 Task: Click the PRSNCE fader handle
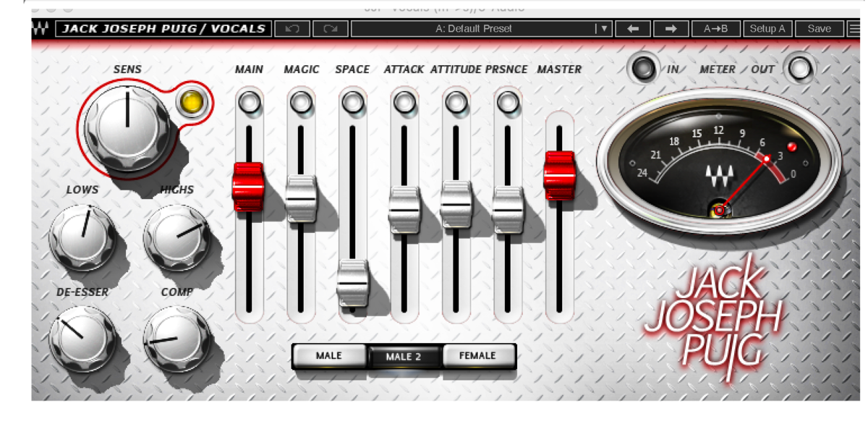coord(508,210)
